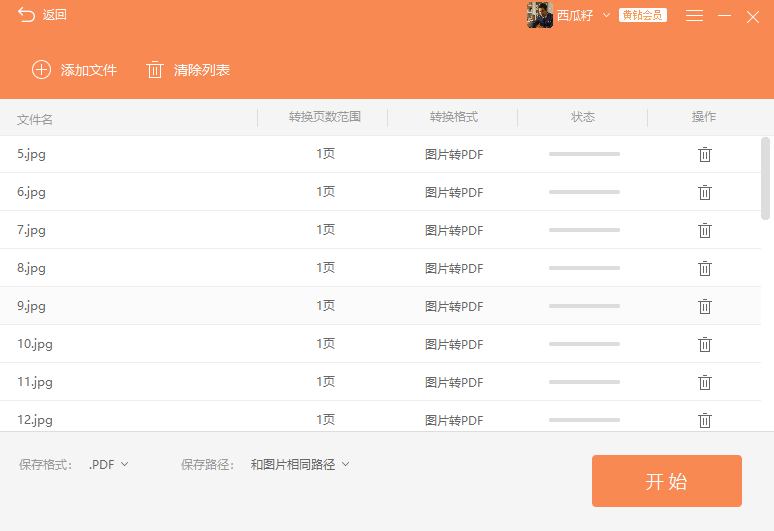774x531 pixels.
Task: Click the progress bar for 5.jpg
Action: (x=584, y=154)
